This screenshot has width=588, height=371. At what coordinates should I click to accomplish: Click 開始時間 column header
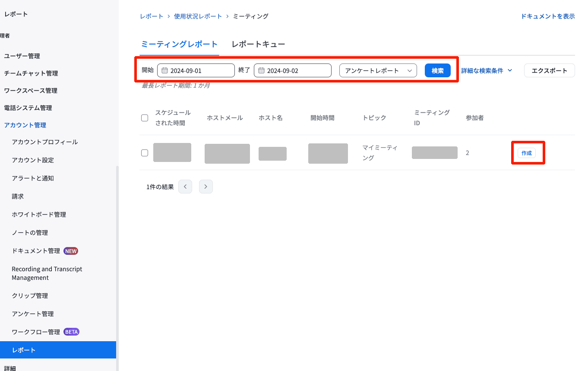322,117
